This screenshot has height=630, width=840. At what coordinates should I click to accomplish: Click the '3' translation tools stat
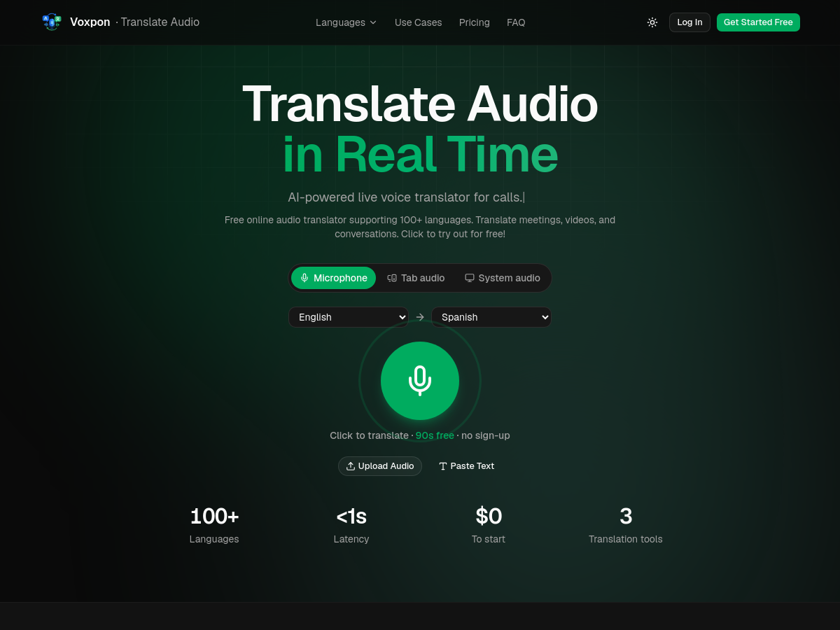(x=626, y=517)
